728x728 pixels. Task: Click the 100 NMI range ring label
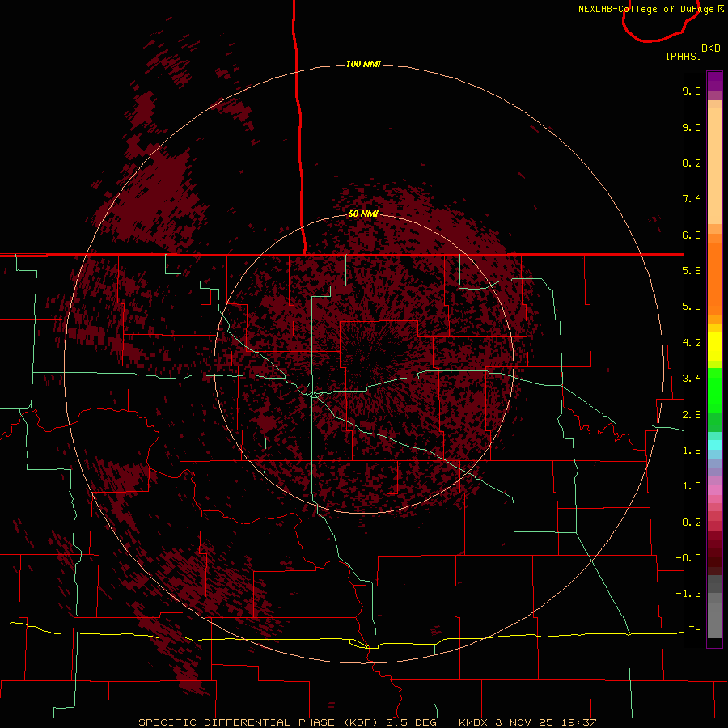[363, 64]
